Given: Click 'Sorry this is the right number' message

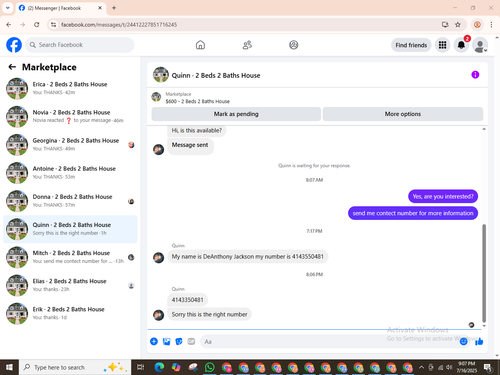Looking at the screenshot, I should point(209,314).
